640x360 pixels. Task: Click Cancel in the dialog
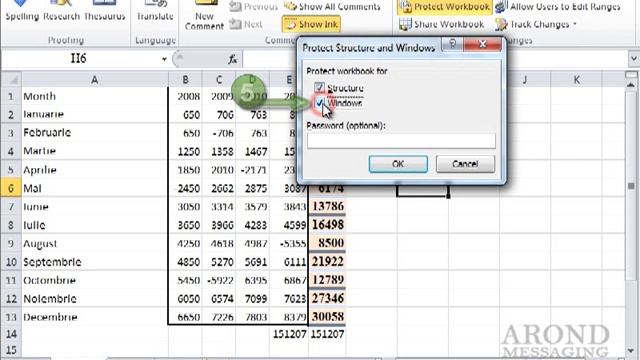465,164
